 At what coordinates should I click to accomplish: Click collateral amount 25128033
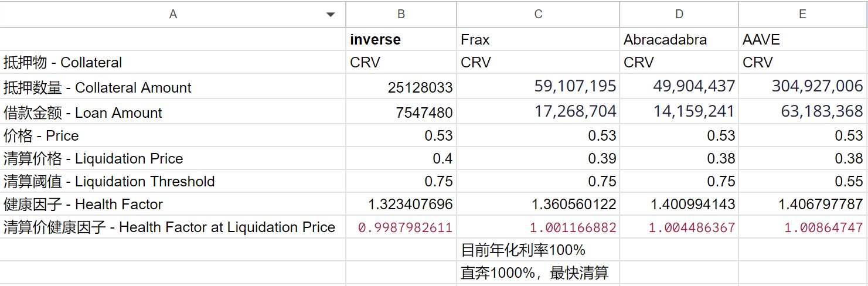[x=401, y=87]
